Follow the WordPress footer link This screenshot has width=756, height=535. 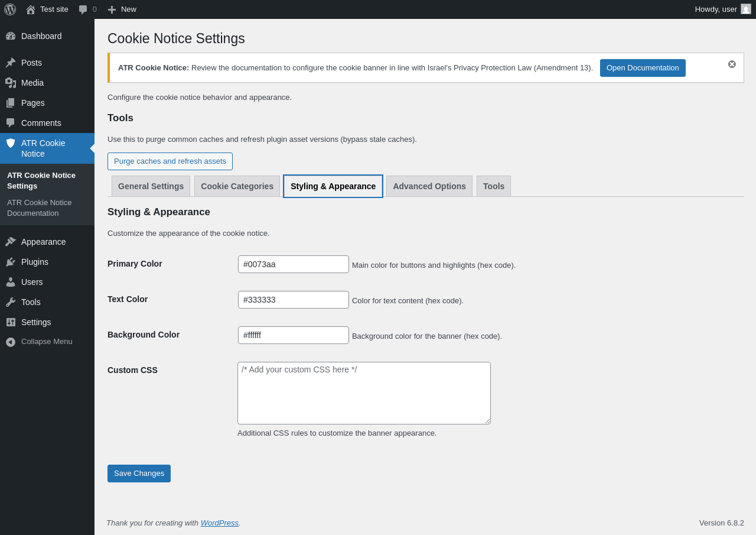click(x=219, y=523)
